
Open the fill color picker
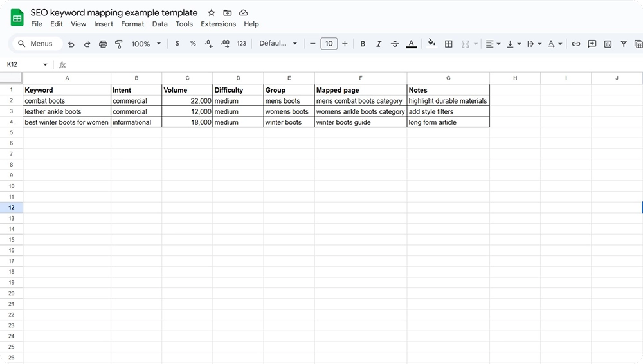431,44
